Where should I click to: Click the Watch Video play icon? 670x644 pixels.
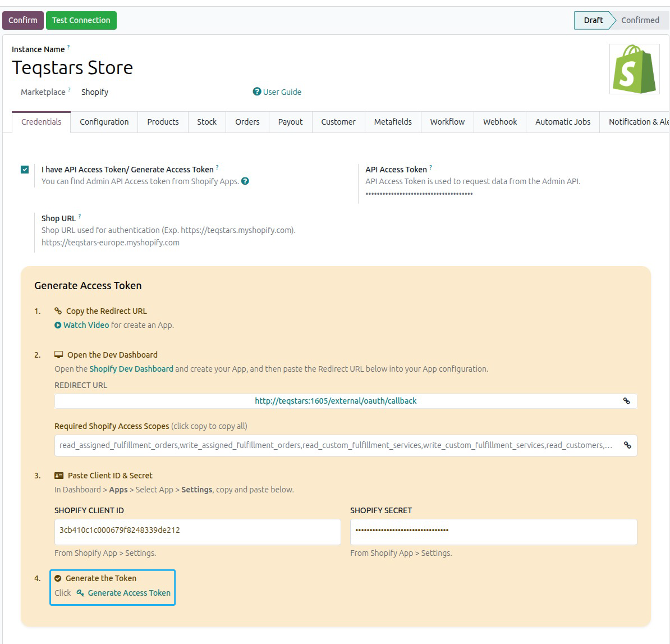[58, 325]
